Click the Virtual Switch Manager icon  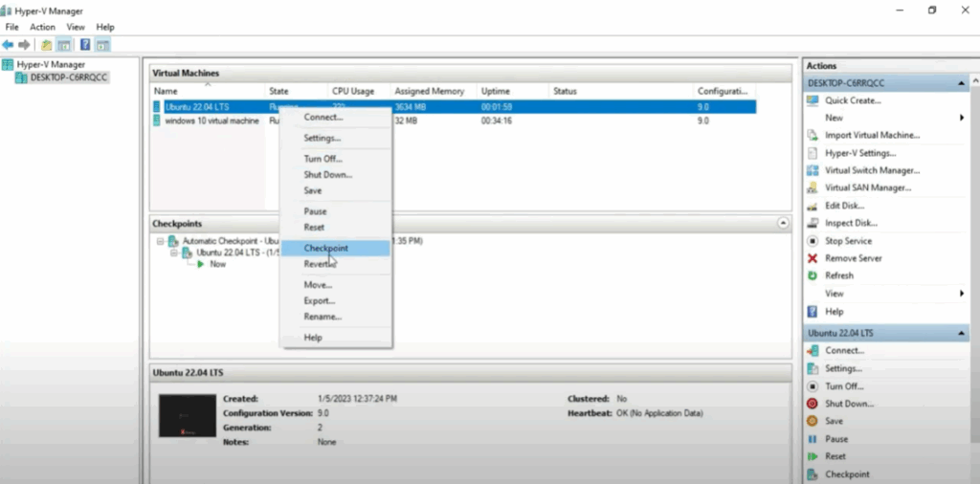pyautogui.click(x=813, y=170)
